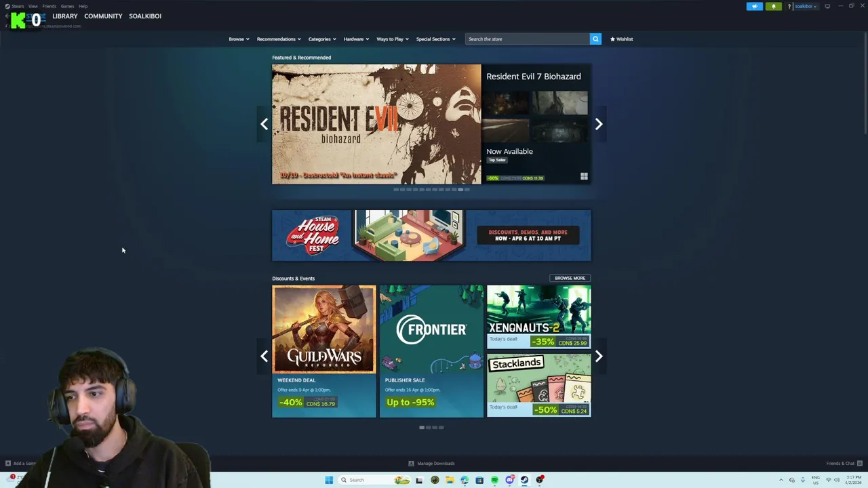Expand the Hardware dropdown

point(356,39)
